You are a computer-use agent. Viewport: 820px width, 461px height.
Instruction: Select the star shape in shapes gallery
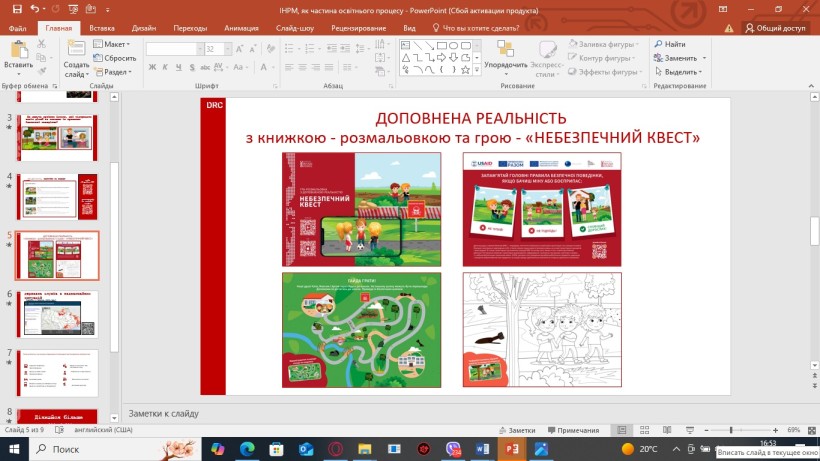(x=465, y=70)
